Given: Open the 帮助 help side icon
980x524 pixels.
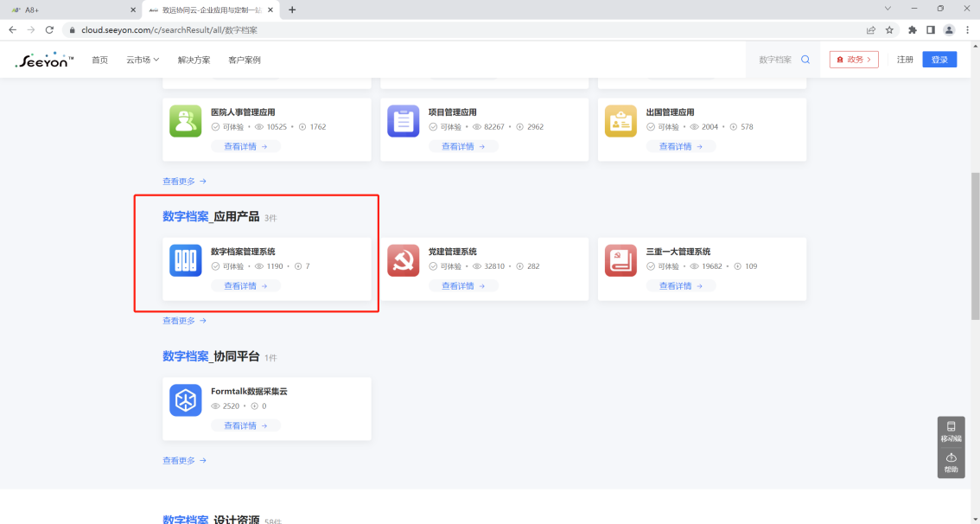Looking at the screenshot, I should tap(951, 462).
